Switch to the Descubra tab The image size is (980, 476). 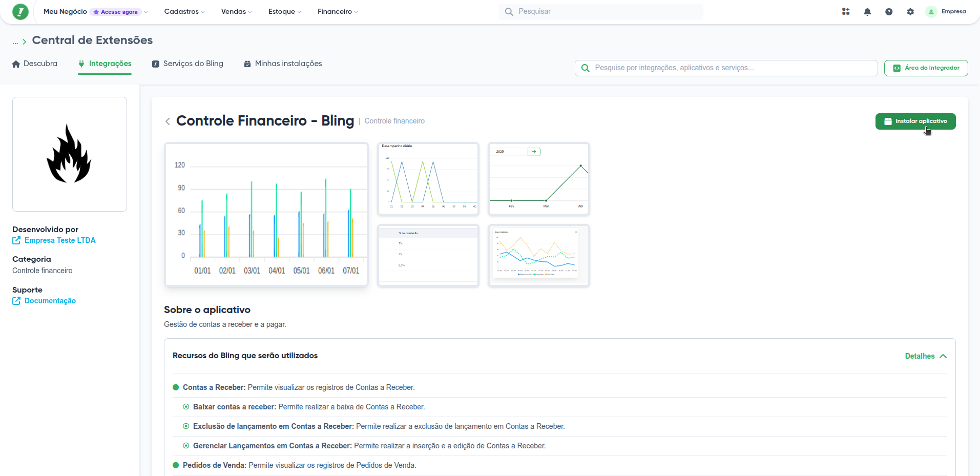[35, 64]
